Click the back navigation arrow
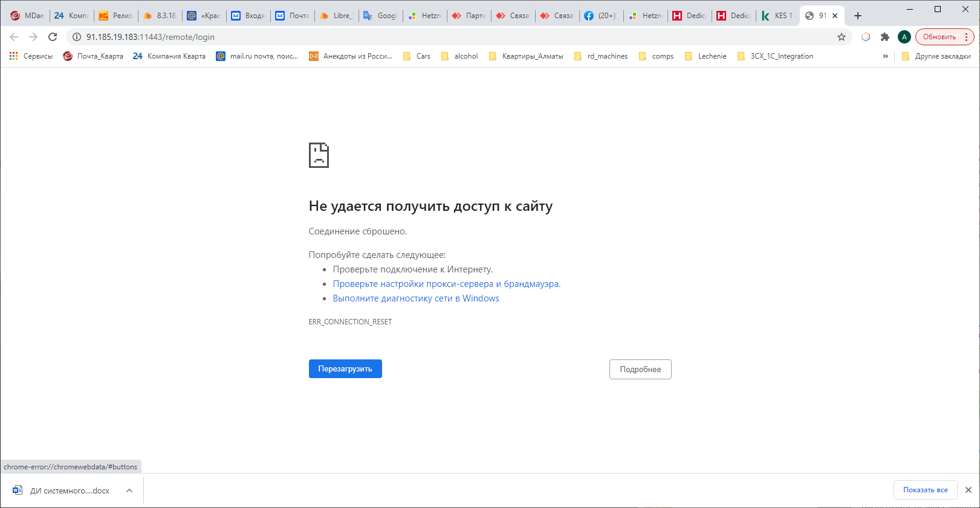Screen dimensions: 980x508 click(x=14, y=37)
